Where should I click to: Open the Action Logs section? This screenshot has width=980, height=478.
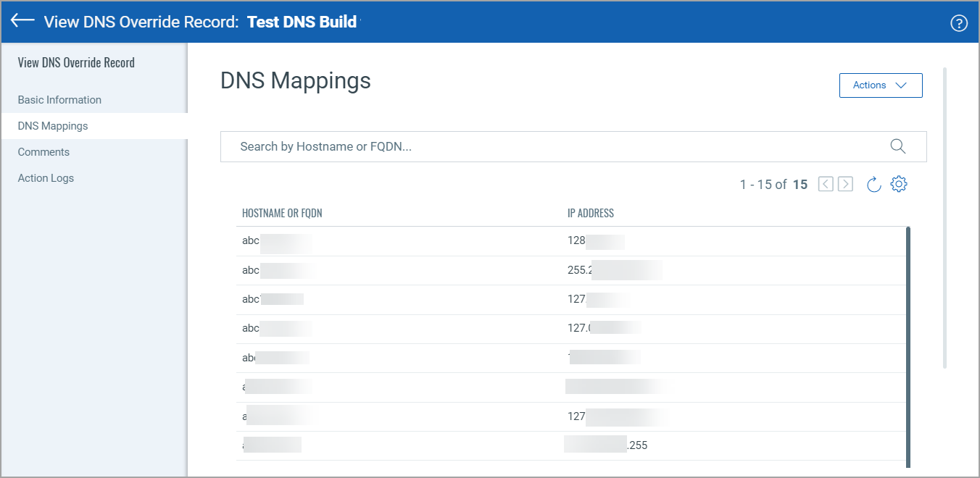pyautogui.click(x=46, y=177)
